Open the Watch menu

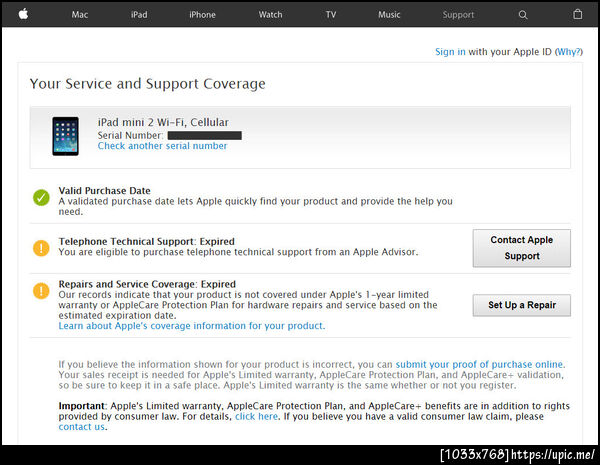pyautogui.click(x=270, y=15)
